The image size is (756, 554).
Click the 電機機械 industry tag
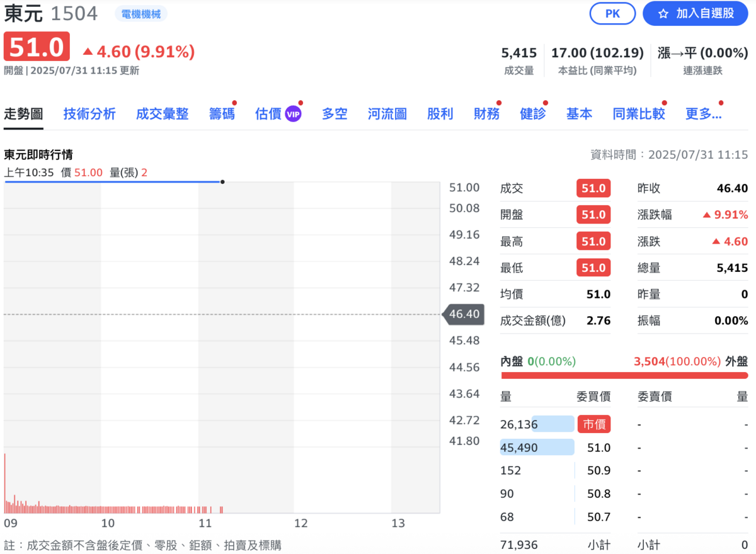pyautogui.click(x=141, y=13)
